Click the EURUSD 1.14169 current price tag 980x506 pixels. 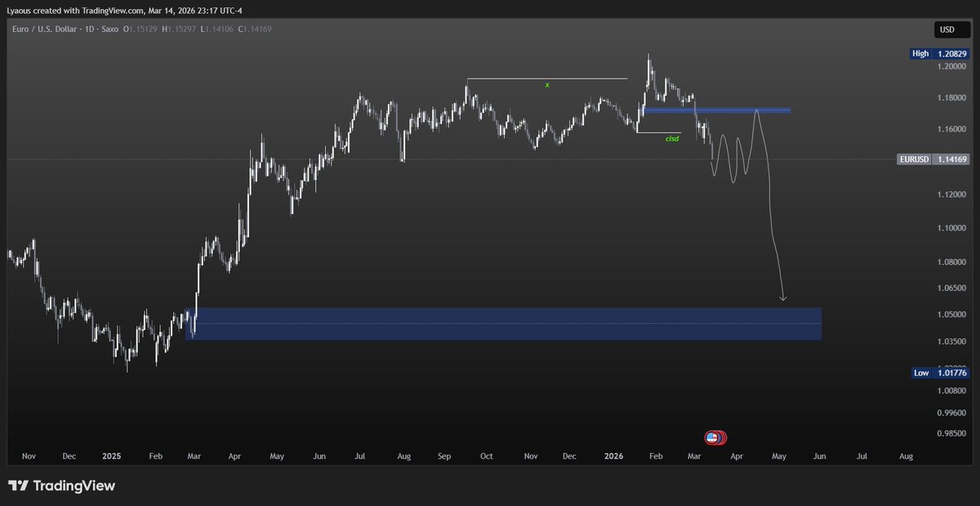pos(933,159)
